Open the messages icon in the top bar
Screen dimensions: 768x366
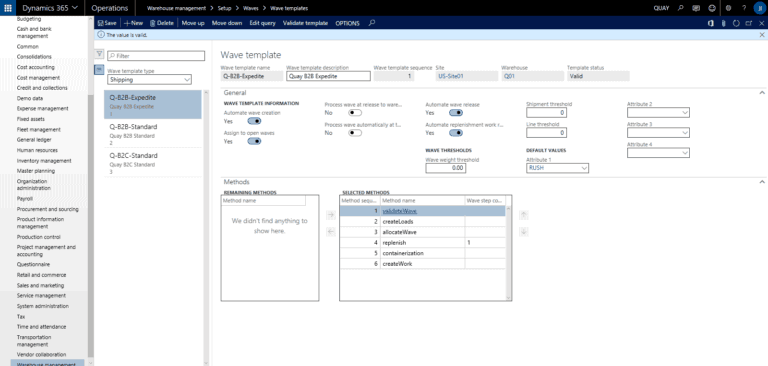click(x=696, y=8)
